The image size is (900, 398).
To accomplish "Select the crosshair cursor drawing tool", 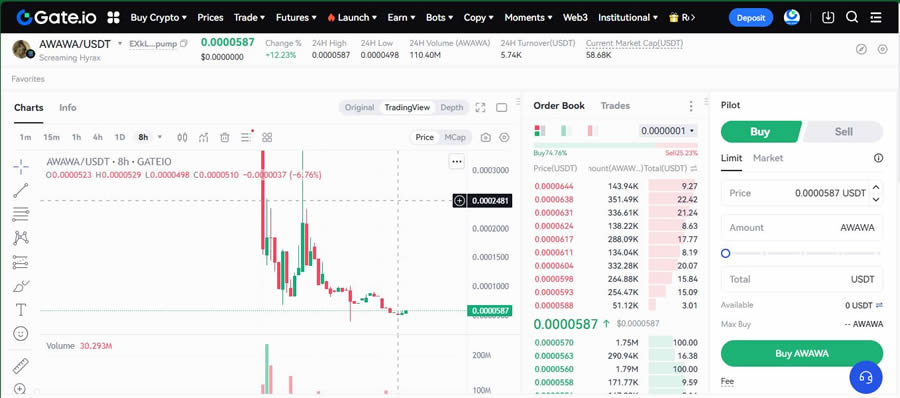I will pyautogui.click(x=21, y=167).
